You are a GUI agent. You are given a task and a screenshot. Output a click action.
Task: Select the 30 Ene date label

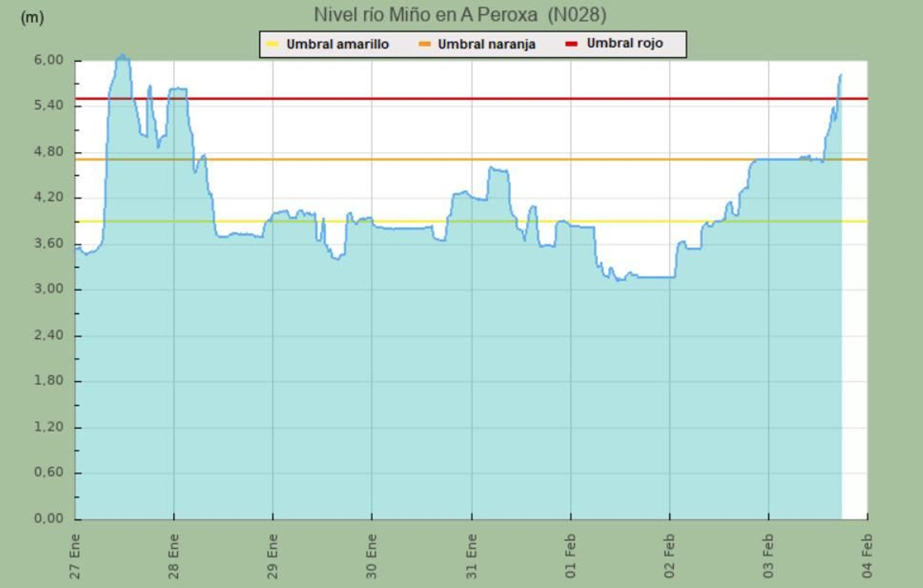coord(372,556)
